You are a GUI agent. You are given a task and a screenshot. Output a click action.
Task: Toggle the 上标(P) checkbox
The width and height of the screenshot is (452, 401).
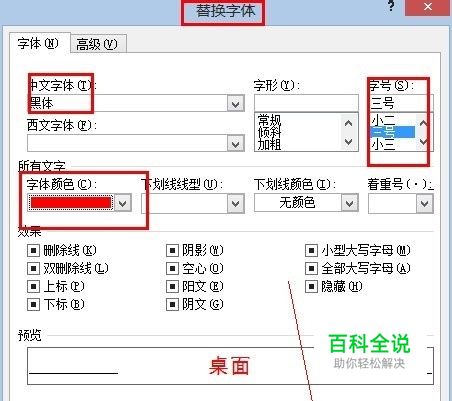(33, 286)
